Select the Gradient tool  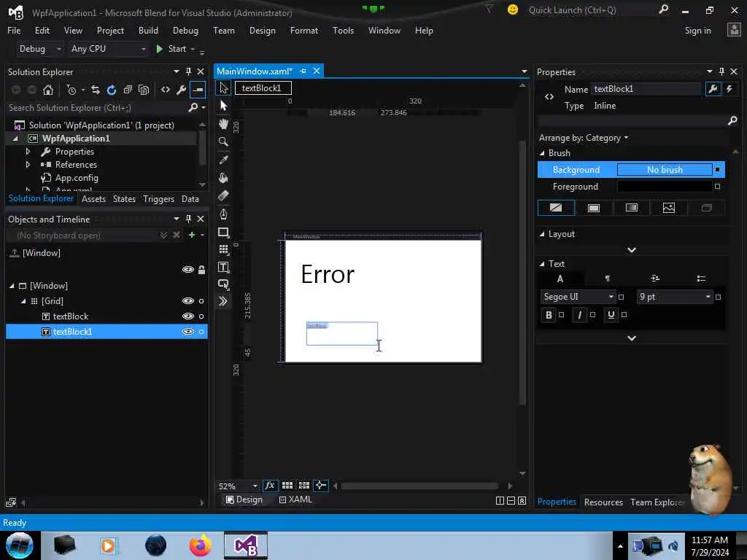[x=223, y=195]
